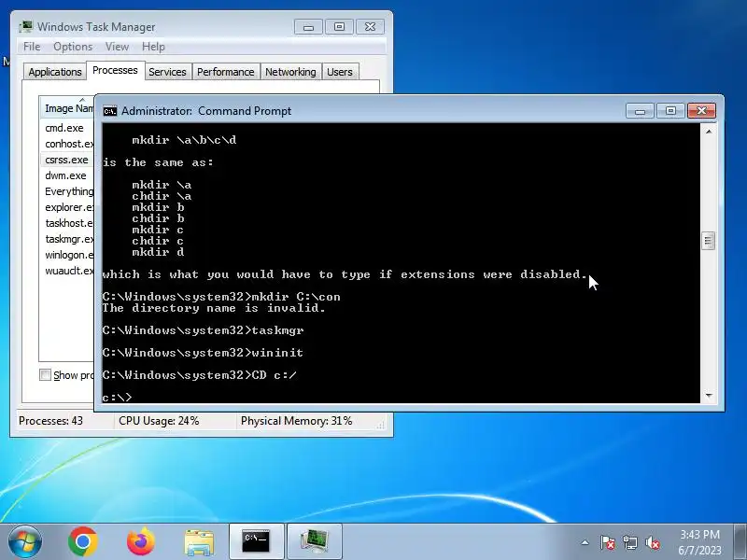Switch to the Applications tab

55,72
